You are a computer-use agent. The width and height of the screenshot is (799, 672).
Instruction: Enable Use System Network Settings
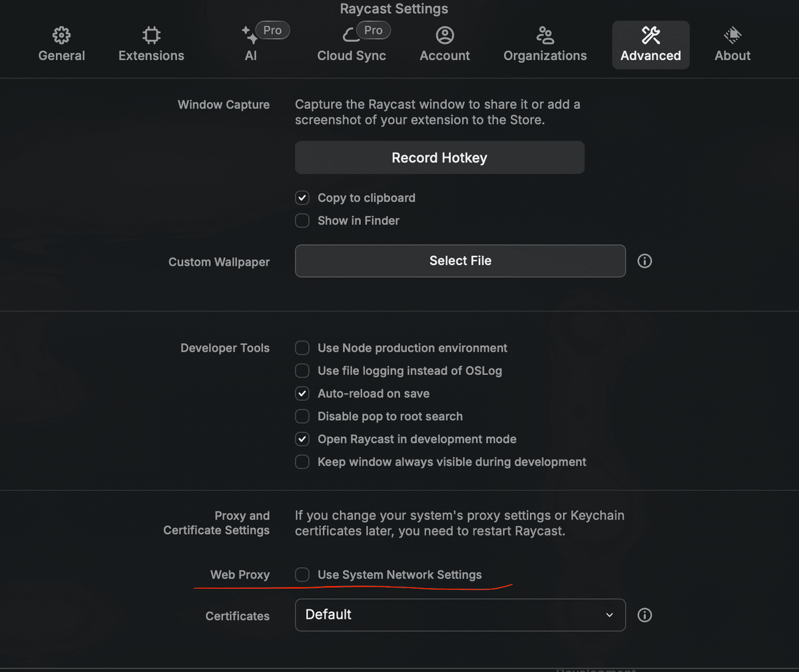[x=302, y=574]
